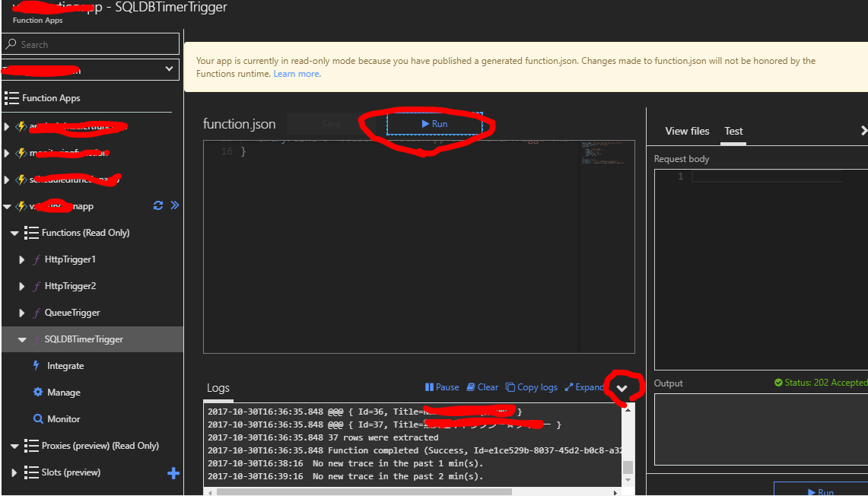Image resolution: width=868 pixels, height=496 pixels.
Task: Click in the Request body editor
Action: tap(761, 269)
